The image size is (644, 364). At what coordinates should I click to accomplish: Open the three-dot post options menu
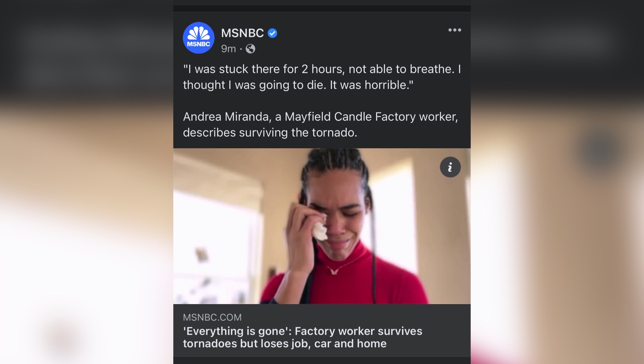click(x=455, y=30)
